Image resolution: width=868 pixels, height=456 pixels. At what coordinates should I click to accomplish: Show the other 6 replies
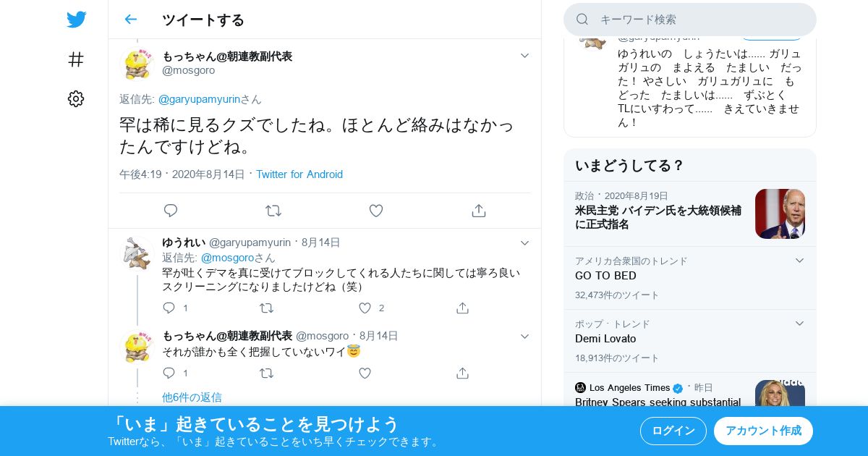tap(192, 397)
